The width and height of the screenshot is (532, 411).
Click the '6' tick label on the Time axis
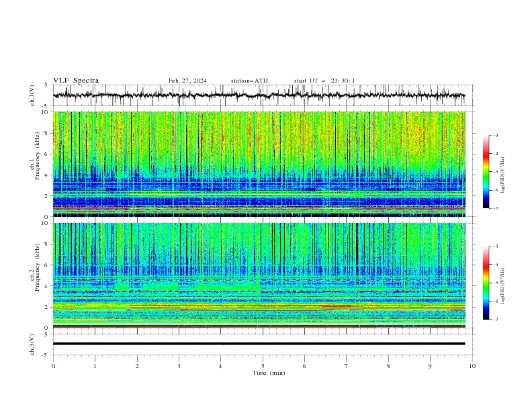[x=304, y=366]
